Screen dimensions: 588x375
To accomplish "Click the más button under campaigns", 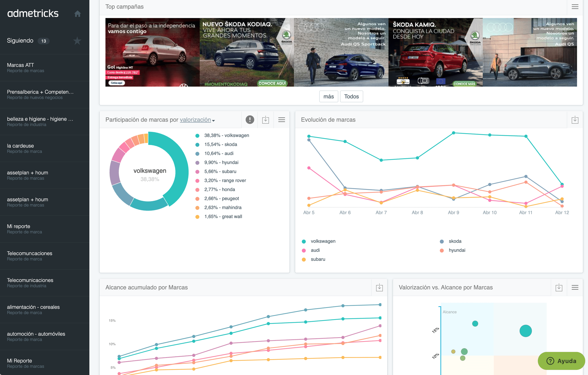I will pyautogui.click(x=328, y=96).
